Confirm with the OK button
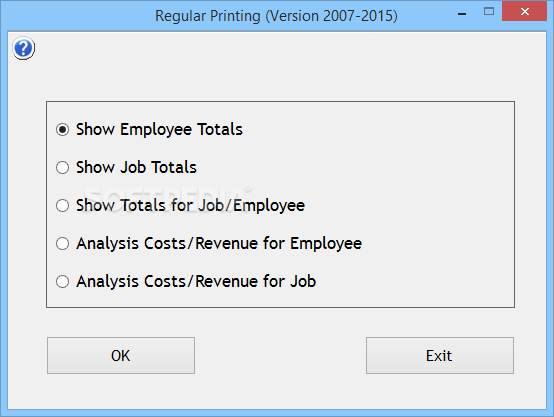Screen dimensions: 554x417 pos(121,356)
